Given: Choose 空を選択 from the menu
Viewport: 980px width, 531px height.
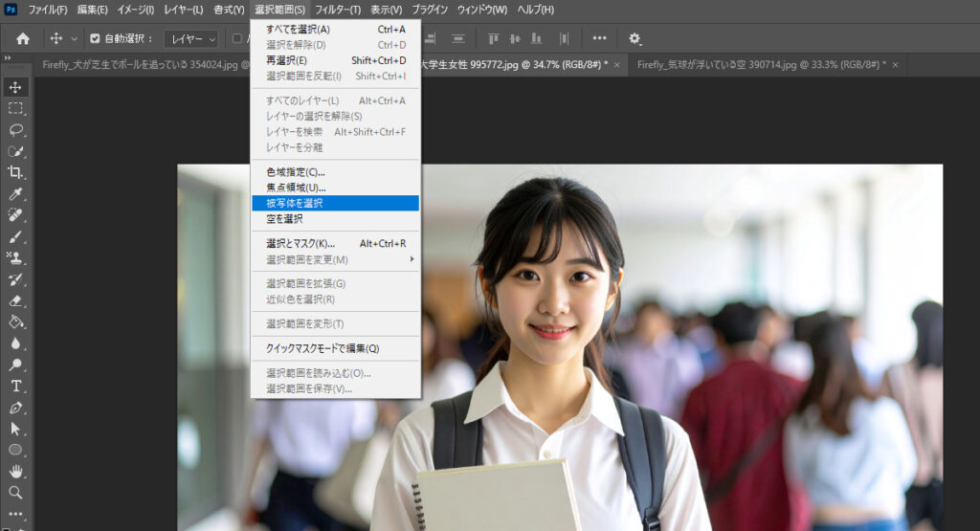Looking at the screenshot, I should pos(335,219).
